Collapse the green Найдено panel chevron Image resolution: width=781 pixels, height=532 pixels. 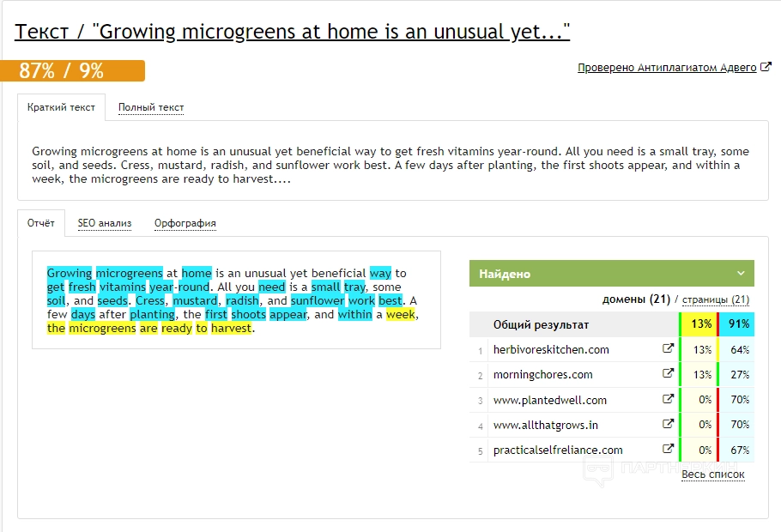[741, 274]
